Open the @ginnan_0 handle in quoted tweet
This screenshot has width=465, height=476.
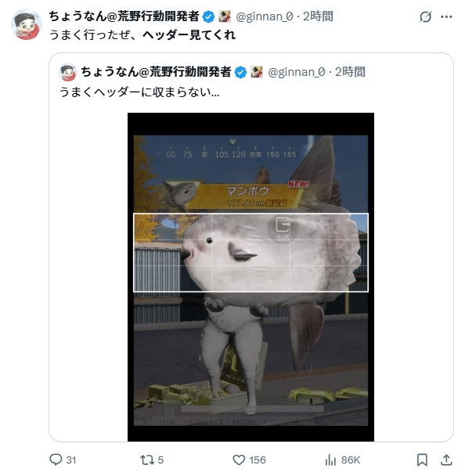coord(297,72)
